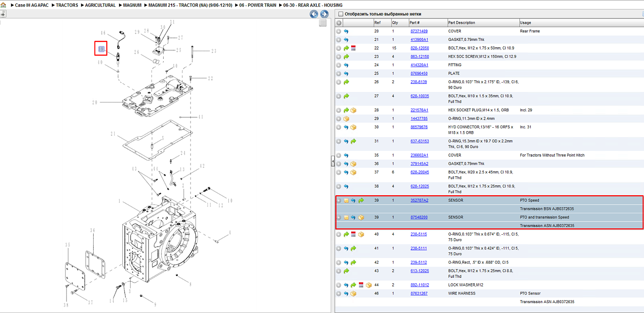Select the 'WIRE HARNESS' description cell

pos(461,294)
